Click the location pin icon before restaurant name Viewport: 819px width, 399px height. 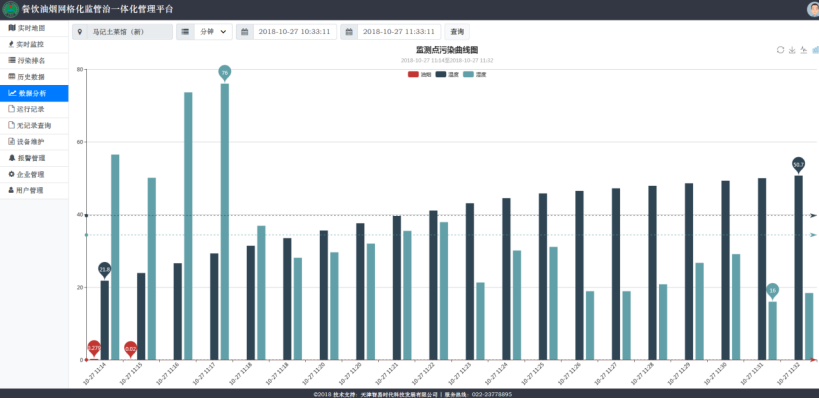click(x=80, y=32)
